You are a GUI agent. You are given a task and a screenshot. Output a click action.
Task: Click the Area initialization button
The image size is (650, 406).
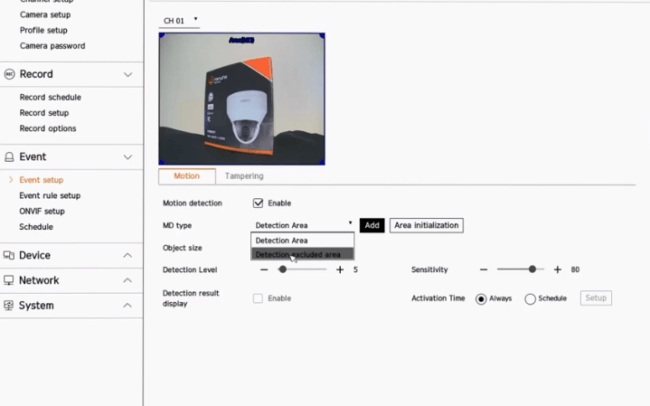pyautogui.click(x=426, y=225)
